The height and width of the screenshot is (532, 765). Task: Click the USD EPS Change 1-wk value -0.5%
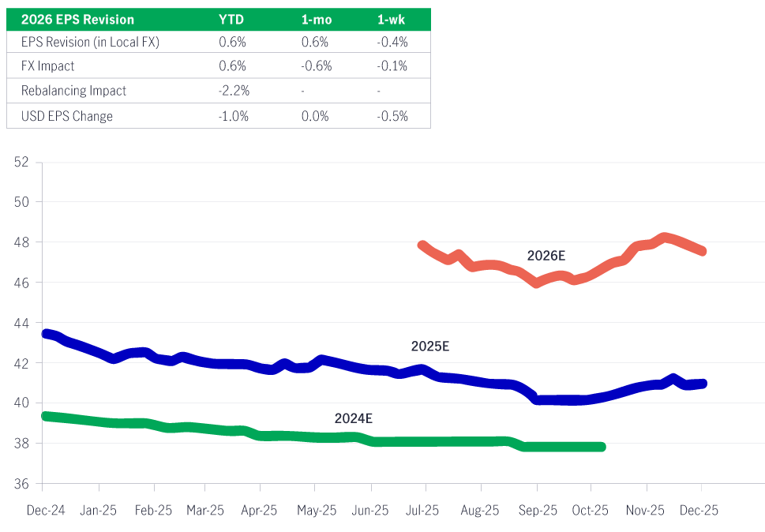pos(393,116)
